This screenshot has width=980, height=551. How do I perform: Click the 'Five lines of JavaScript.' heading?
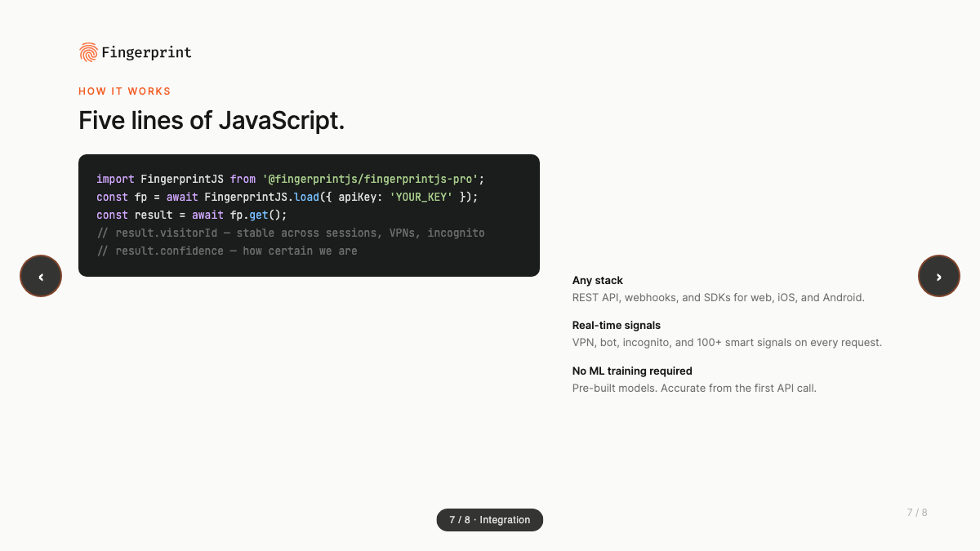(x=212, y=121)
